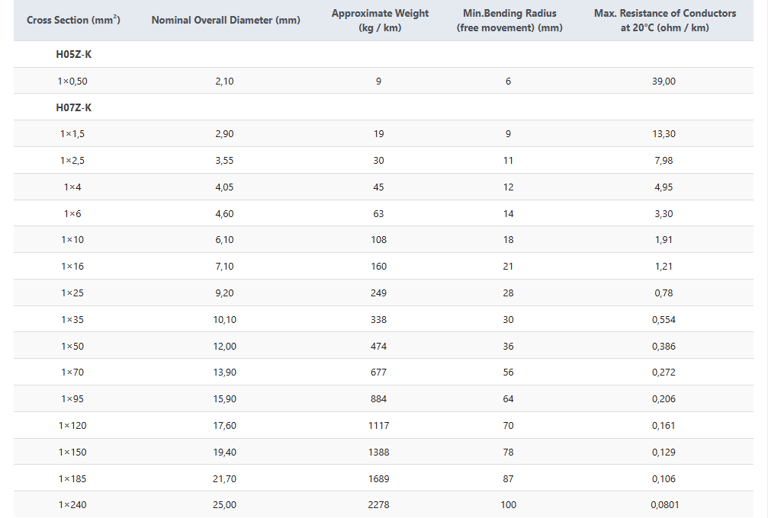The height and width of the screenshot is (518, 768).
Task: Select the 1×120 cross section cell
Action: (73, 425)
